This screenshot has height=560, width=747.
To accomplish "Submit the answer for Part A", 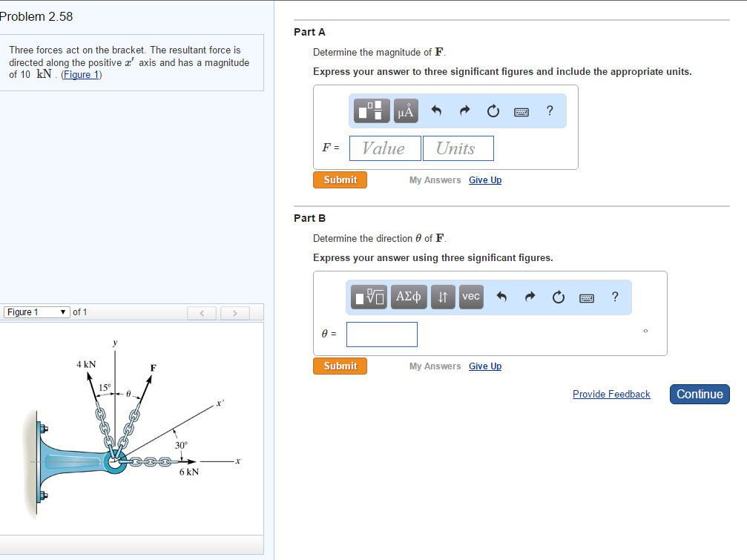I will pos(340,179).
